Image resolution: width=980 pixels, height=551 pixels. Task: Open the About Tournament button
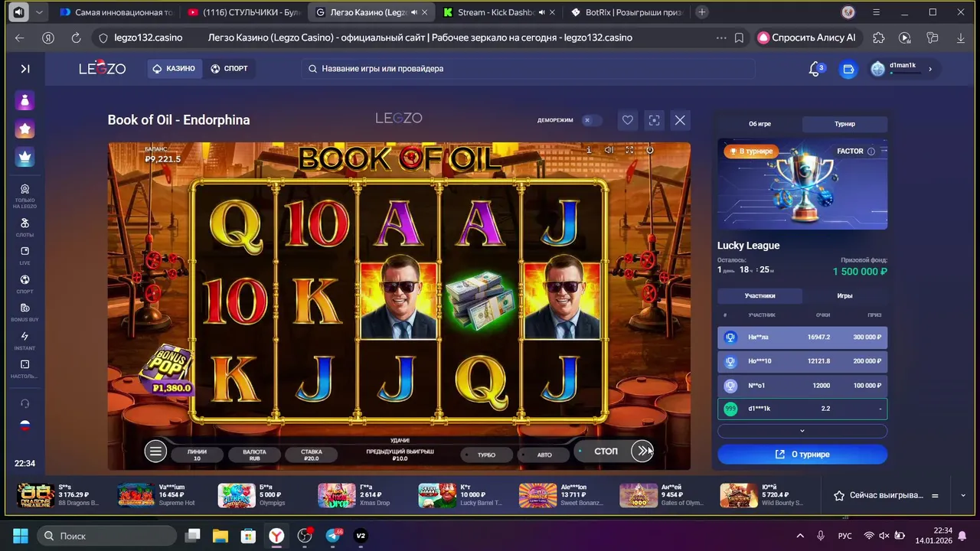pos(802,455)
